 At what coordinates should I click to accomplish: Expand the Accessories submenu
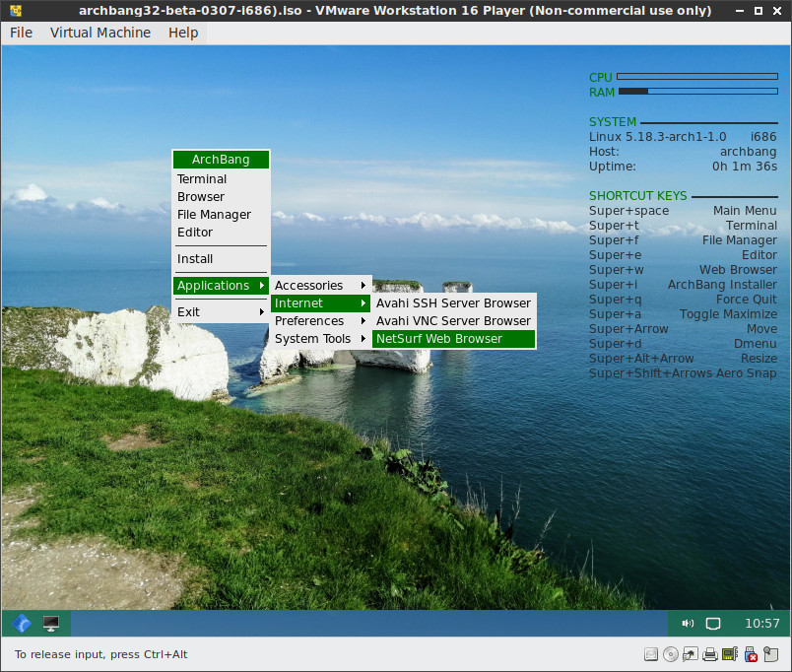pyautogui.click(x=320, y=286)
